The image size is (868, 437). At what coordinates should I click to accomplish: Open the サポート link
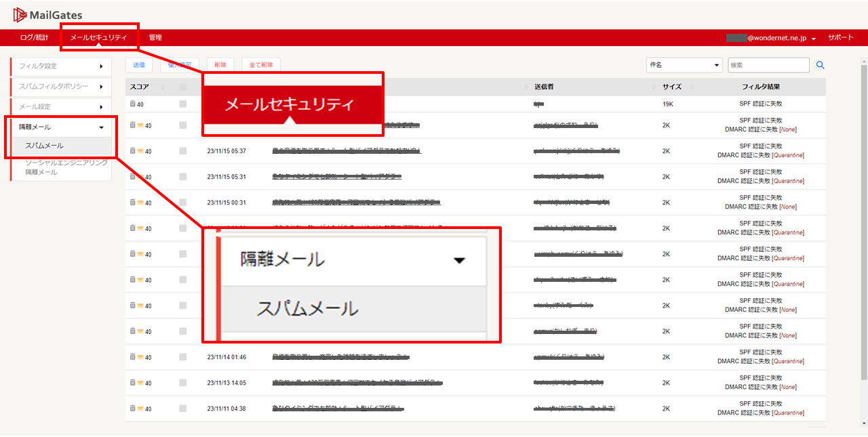coord(841,38)
